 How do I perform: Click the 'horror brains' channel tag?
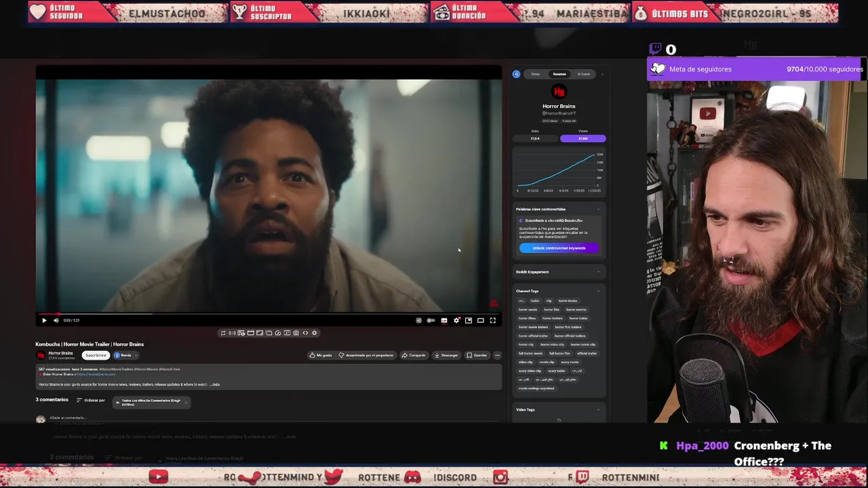568,301
